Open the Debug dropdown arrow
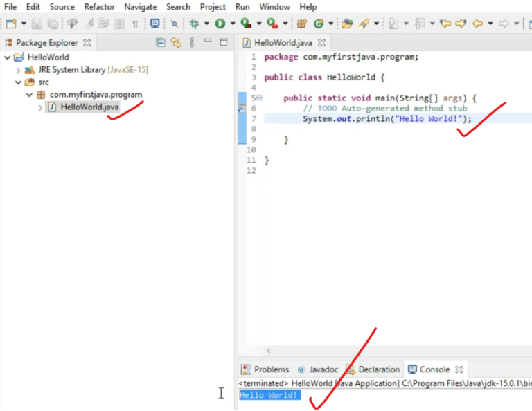The image size is (532, 411). [x=206, y=24]
